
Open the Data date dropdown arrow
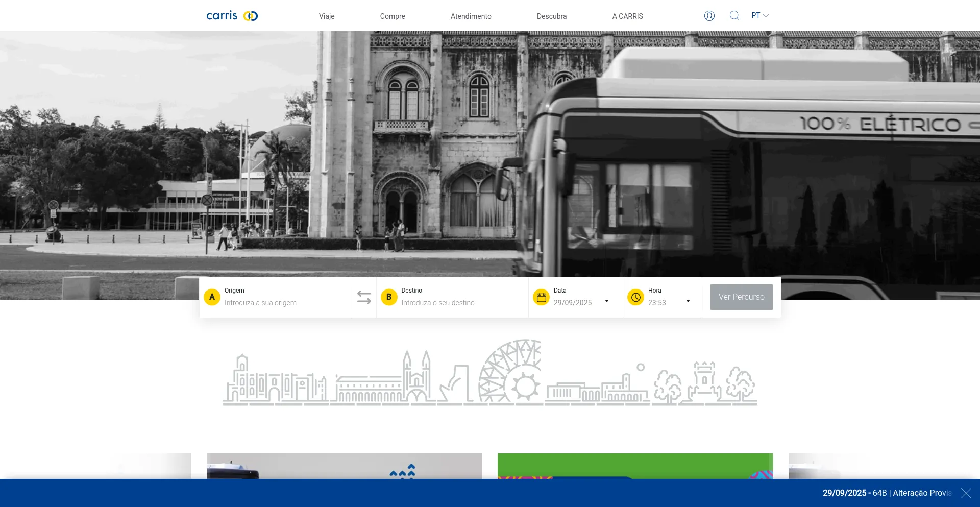coord(607,301)
